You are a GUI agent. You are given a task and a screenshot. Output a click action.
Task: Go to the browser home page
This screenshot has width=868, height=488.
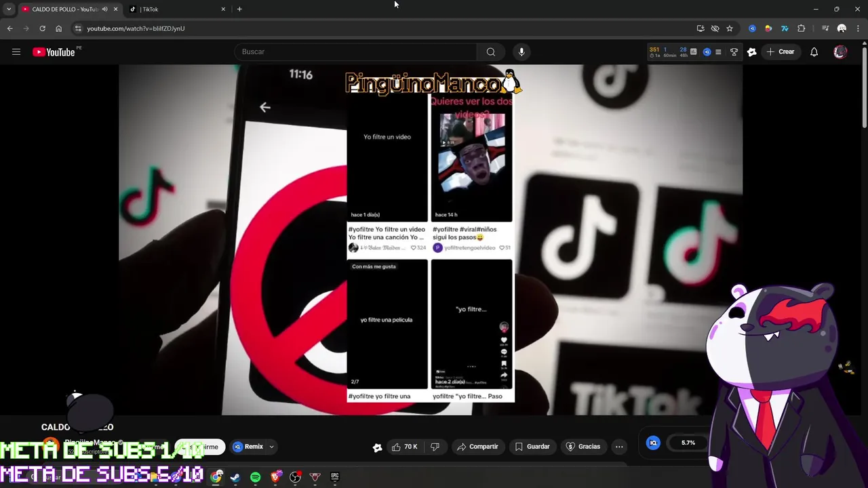click(58, 28)
